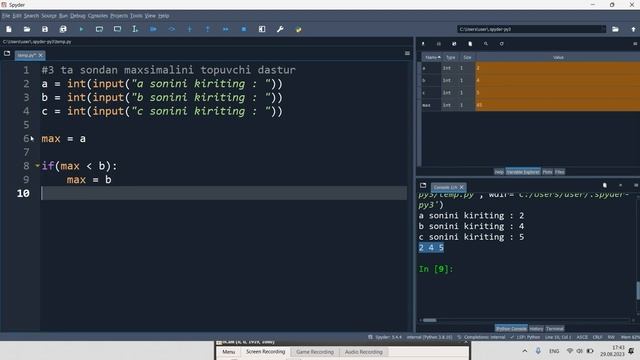The width and height of the screenshot is (640, 360).
Task: Go to parent directory arrow icon
Action: (633, 29)
